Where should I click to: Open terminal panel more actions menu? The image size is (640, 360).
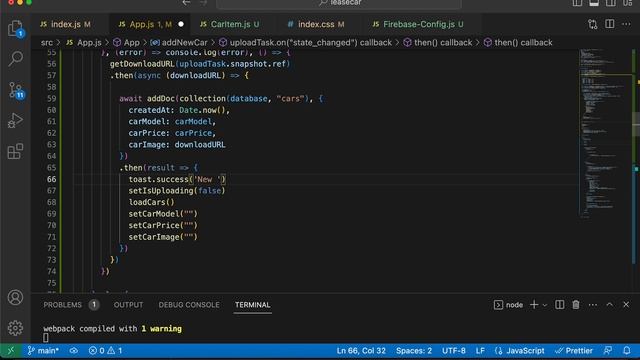[x=593, y=304]
